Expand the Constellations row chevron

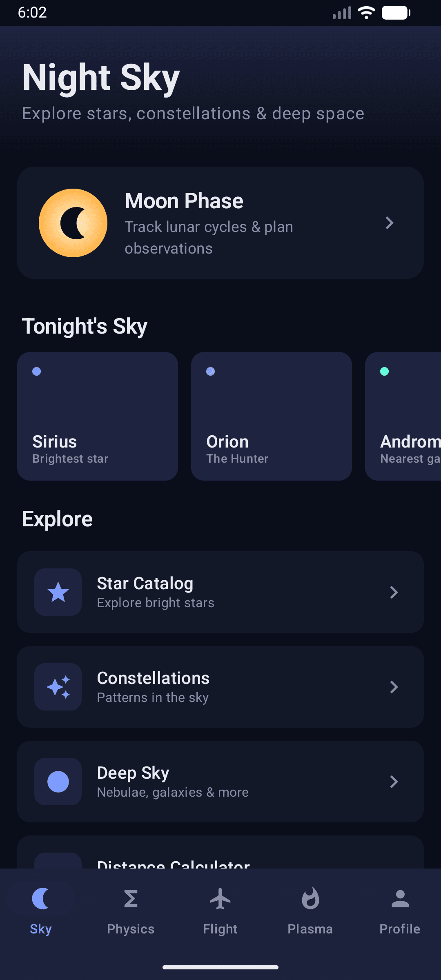click(x=394, y=687)
